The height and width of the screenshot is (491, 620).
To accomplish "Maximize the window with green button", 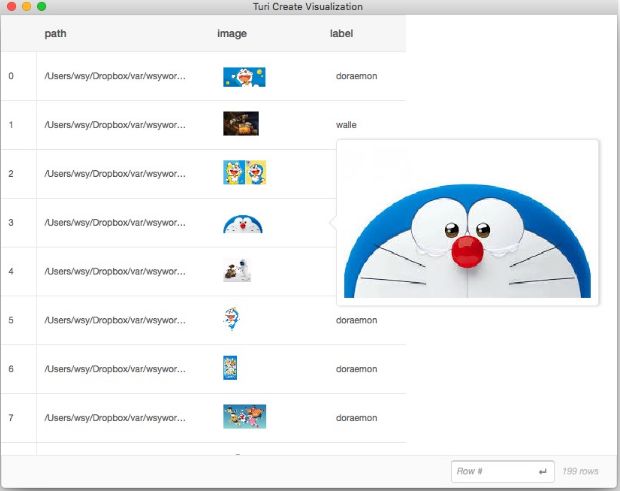I will 42,6.
